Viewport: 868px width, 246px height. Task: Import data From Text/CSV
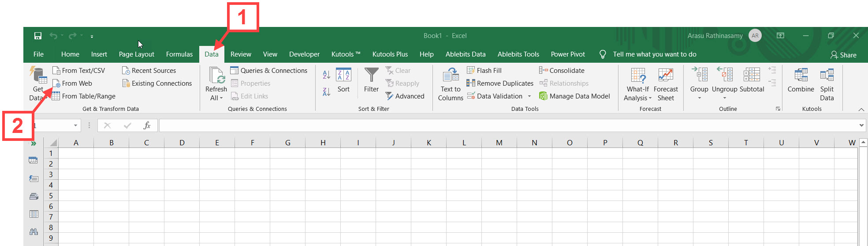point(79,71)
